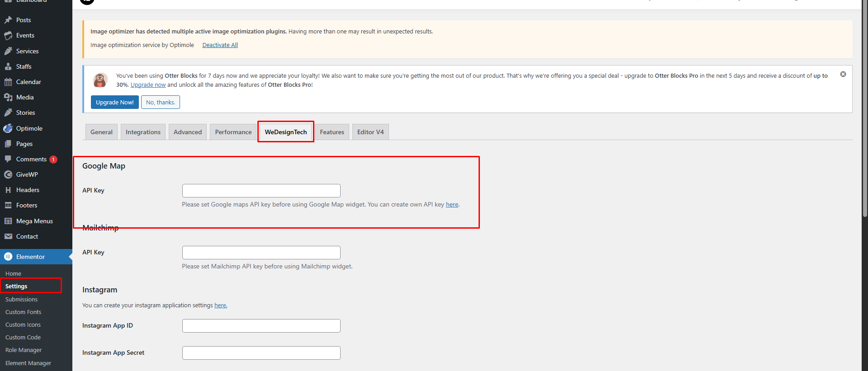
Task: Click the Pages icon in sidebar
Action: click(8, 144)
